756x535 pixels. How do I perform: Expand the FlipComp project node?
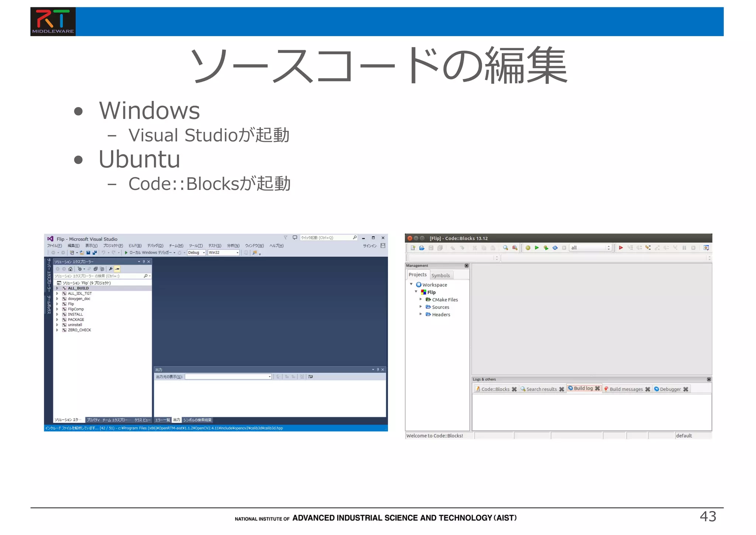tap(57, 309)
